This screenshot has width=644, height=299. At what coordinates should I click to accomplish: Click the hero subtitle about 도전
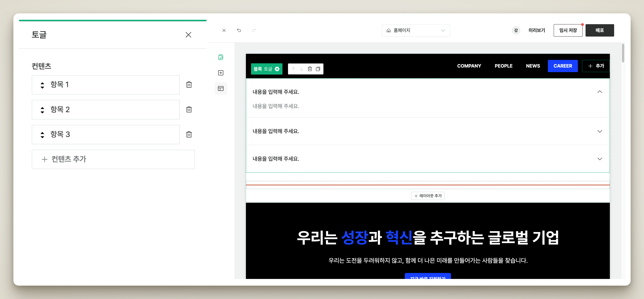point(428,260)
